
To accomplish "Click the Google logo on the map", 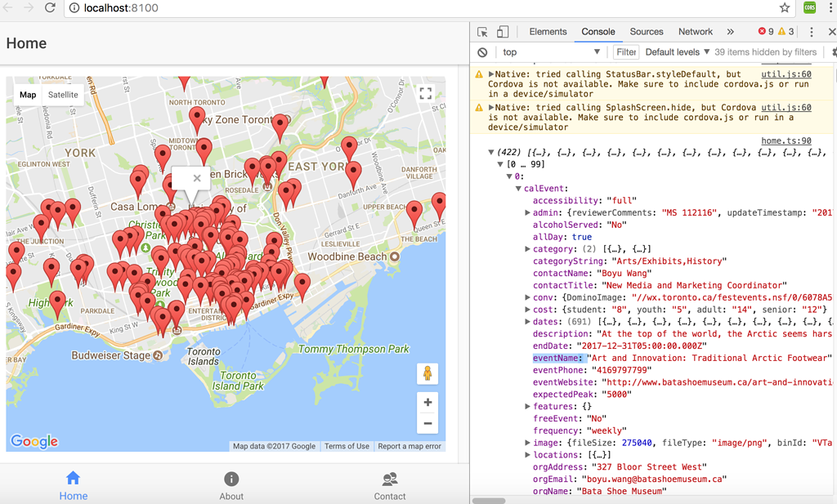I will click(34, 441).
